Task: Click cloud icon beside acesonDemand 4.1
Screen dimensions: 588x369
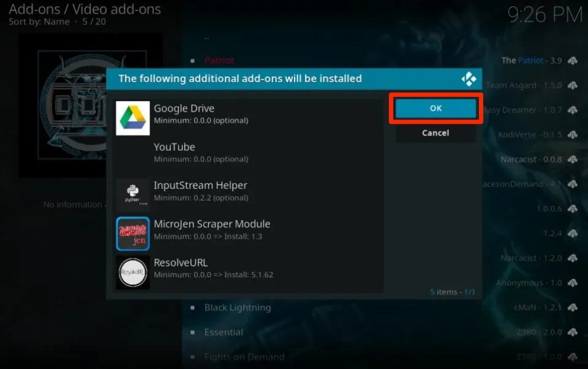Action: pos(573,184)
